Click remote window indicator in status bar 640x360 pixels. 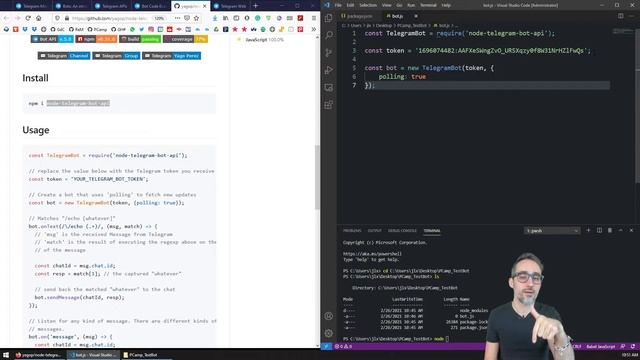(326, 347)
